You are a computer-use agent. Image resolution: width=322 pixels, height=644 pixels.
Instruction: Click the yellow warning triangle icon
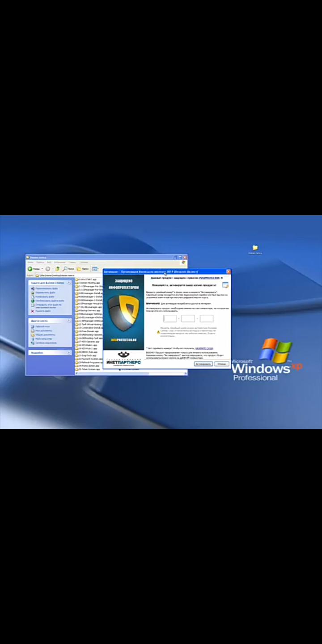158,332
